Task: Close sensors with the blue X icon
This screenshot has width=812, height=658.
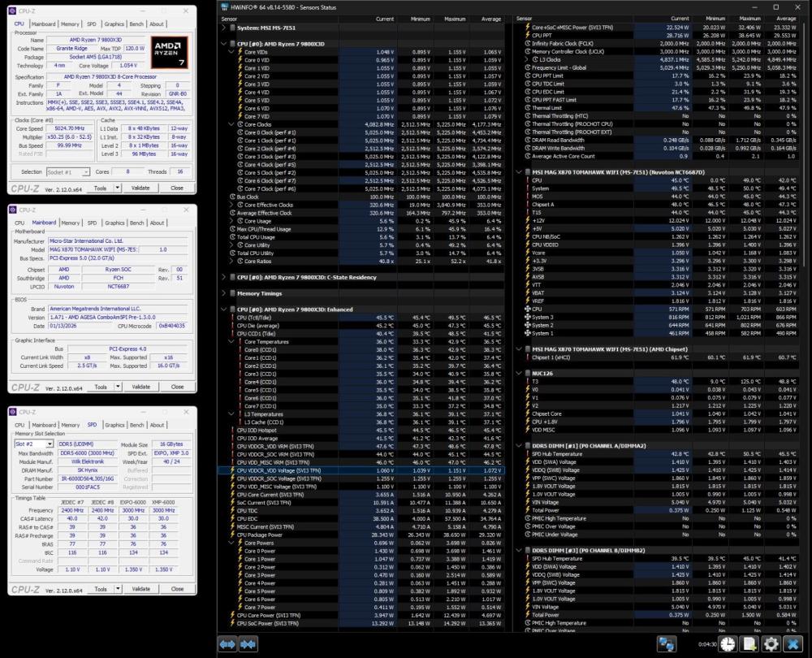Action: (x=793, y=643)
